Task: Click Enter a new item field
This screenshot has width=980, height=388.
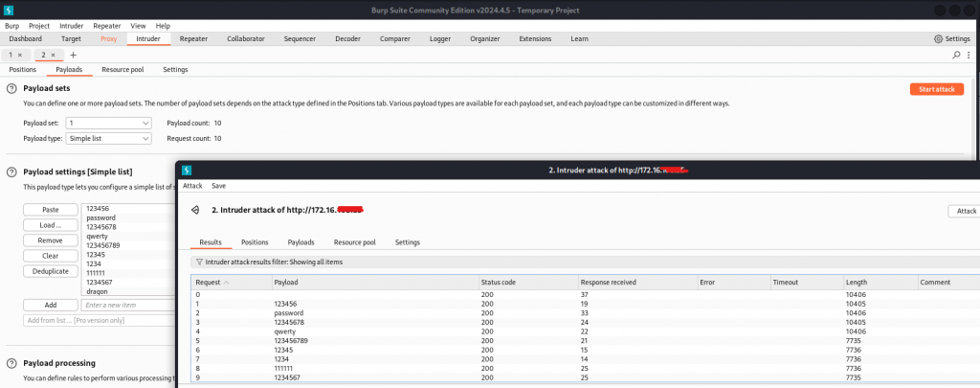Action: pyautogui.click(x=128, y=305)
